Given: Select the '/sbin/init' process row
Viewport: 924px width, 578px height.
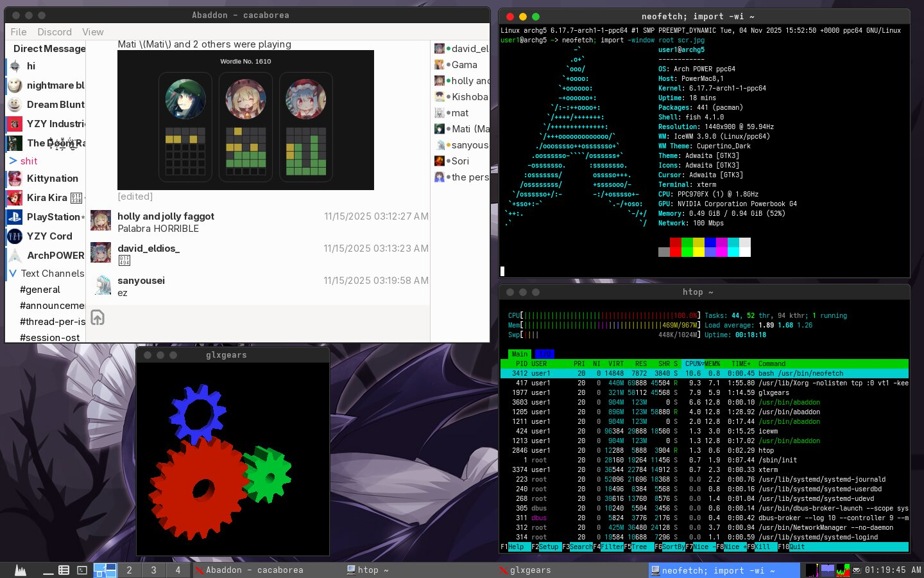Looking at the screenshot, I should pyautogui.click(x=705, y=460).
